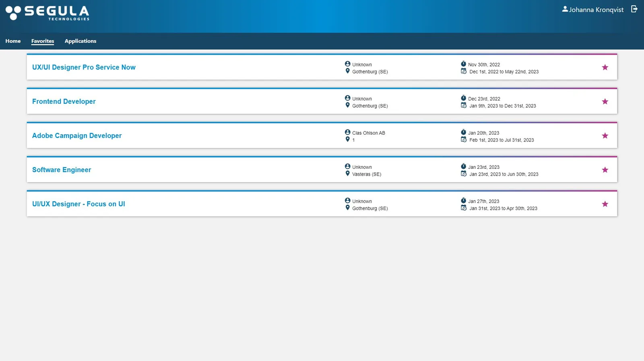
Task: Click the stopwatch icon in Software Engineer row
Action: coord(463,166)
